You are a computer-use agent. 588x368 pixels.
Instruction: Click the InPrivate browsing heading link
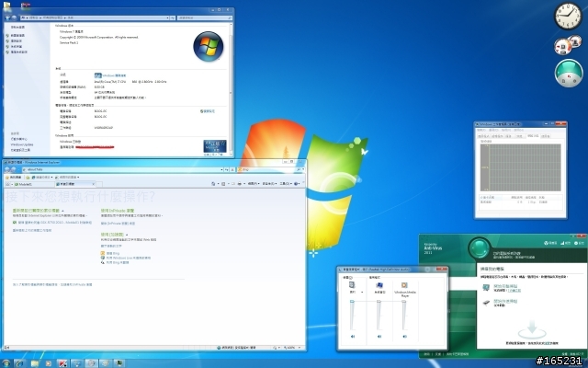(118, 211)
